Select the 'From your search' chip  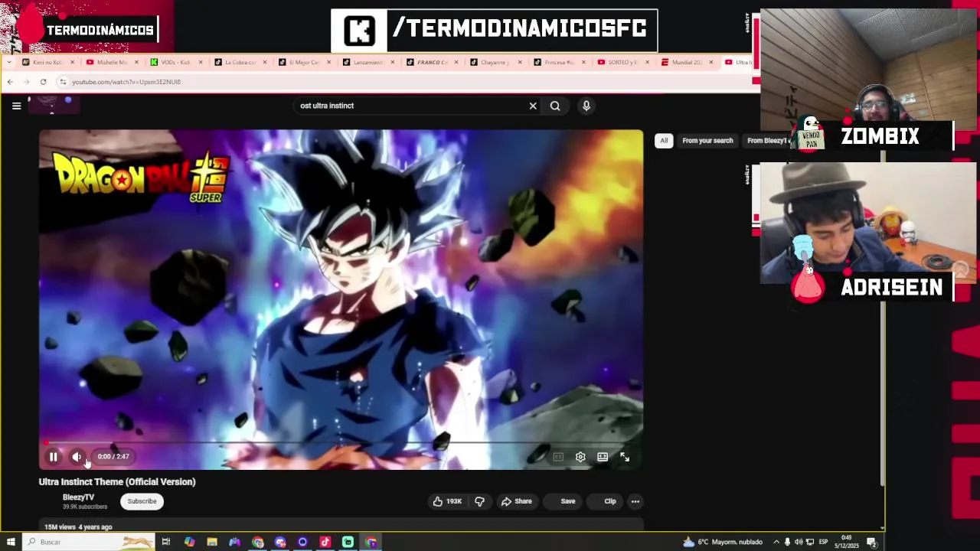[x=707, y=141]
